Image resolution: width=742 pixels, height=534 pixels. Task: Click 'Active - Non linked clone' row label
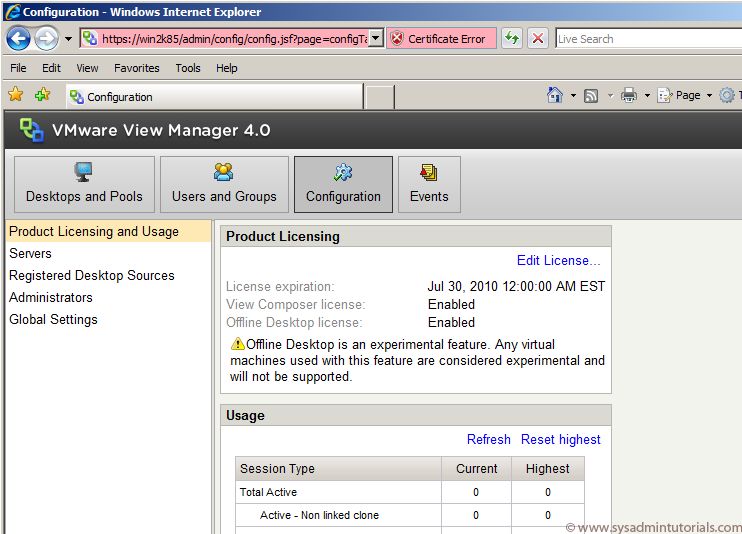point(319,515)
